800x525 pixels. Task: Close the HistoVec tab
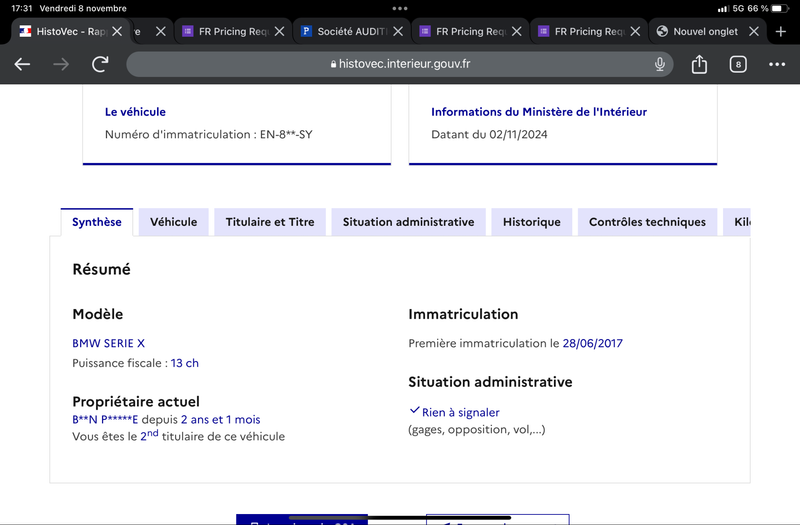pyautogui.click(x=117, y=32)
